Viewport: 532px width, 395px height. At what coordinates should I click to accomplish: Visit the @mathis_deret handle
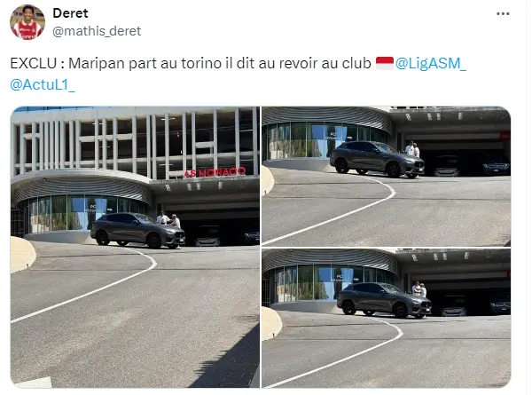pos(97,31)
